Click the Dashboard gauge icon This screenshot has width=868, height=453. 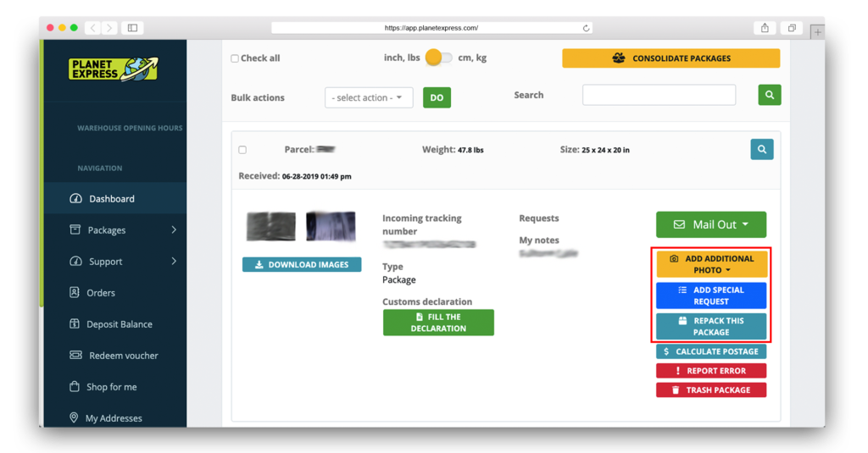pos(75,199)
